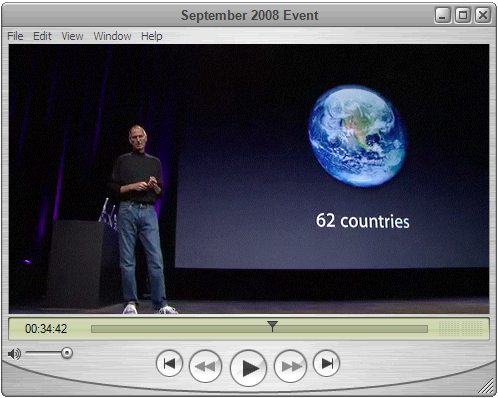This screenshot has width=498, height=398.
Task: Open the Help menu
Action: (x=152, y=36)
